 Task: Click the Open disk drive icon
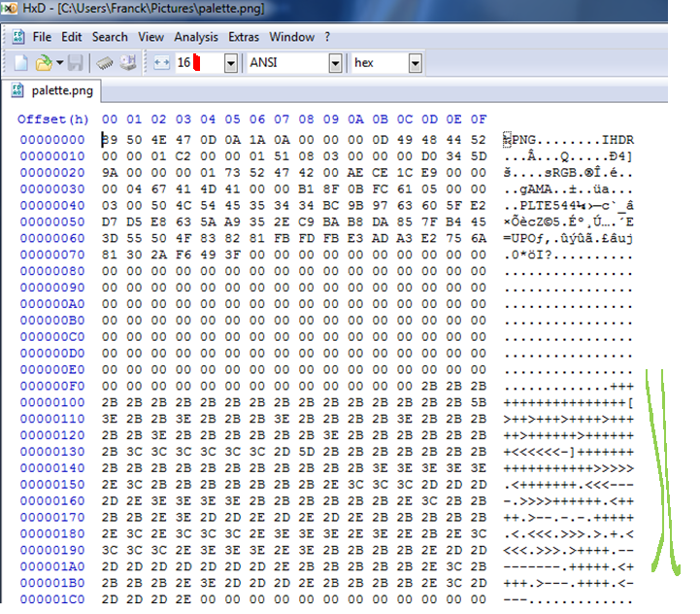[x=128, y=63]
